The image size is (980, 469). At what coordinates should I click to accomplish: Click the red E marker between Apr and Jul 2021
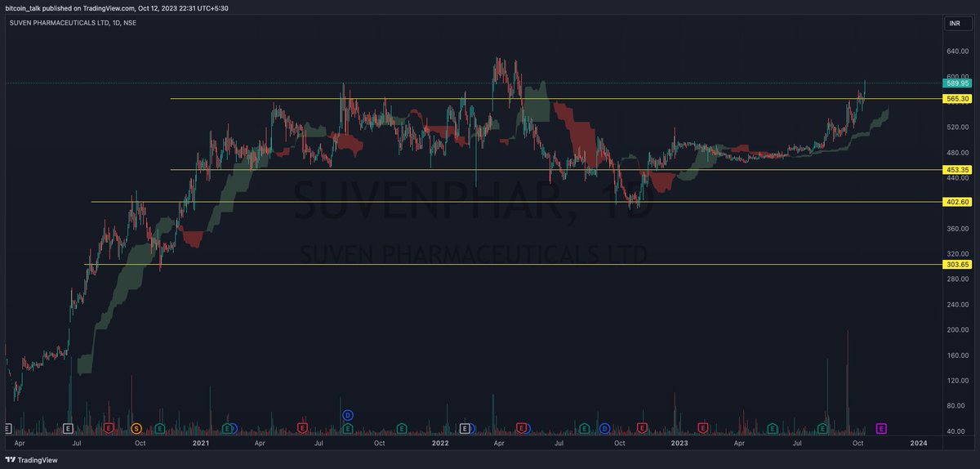click(302, 428)
